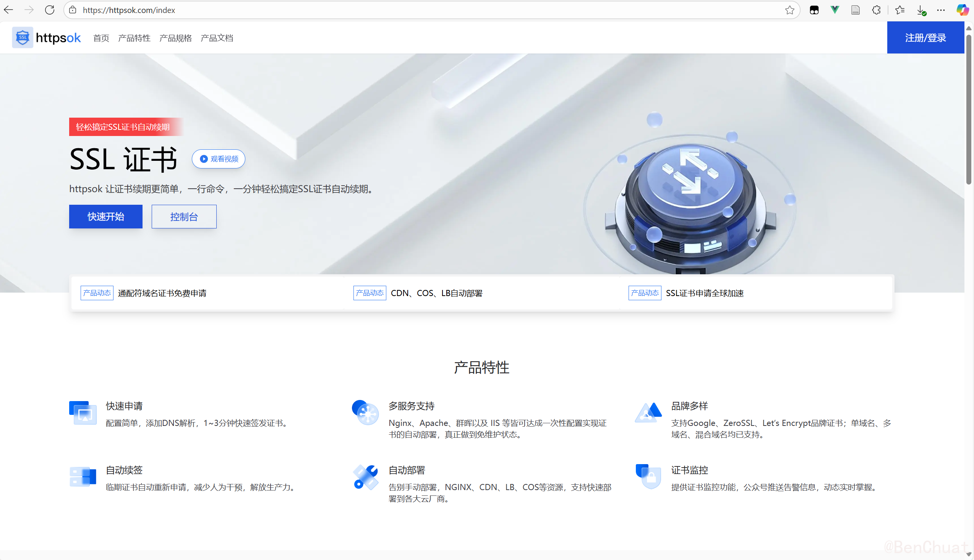Open the browser extensions puzzle icon
974x560 pixels.
[876, 10]
